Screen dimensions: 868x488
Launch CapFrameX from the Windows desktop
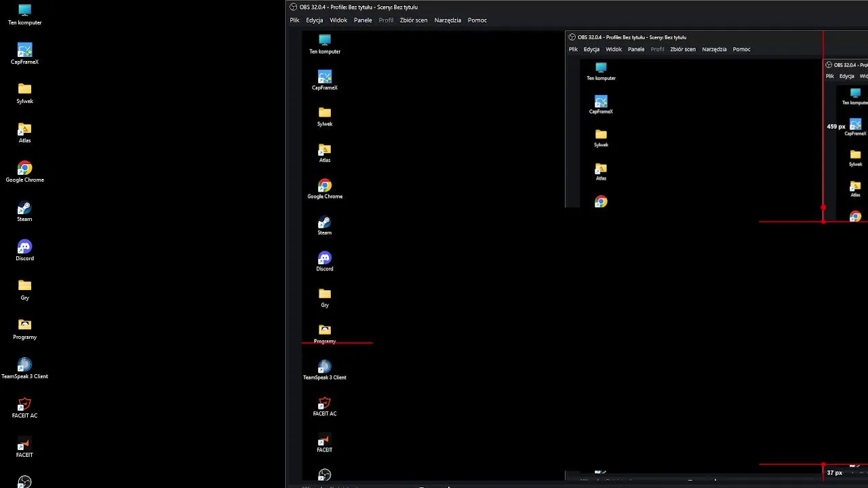(24, 54)
